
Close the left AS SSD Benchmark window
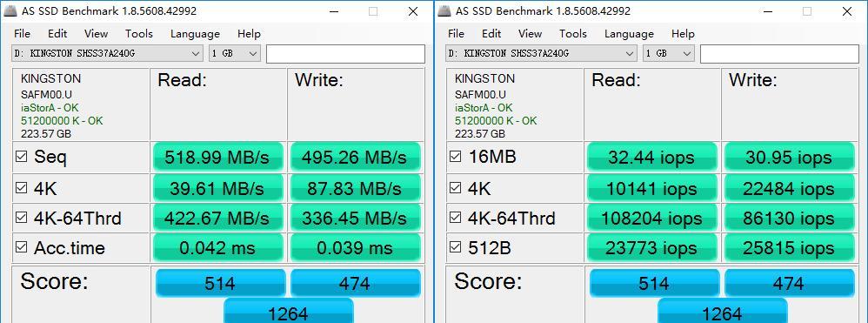point(413,11)
